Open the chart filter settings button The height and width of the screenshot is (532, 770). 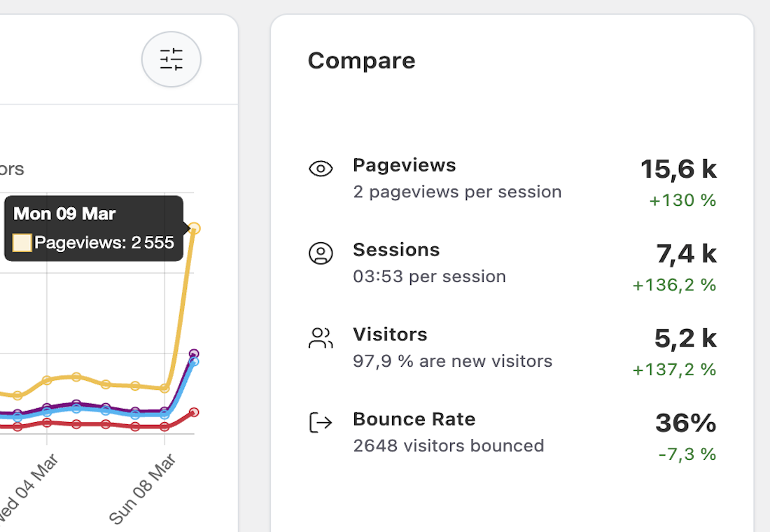click(171, 59)
